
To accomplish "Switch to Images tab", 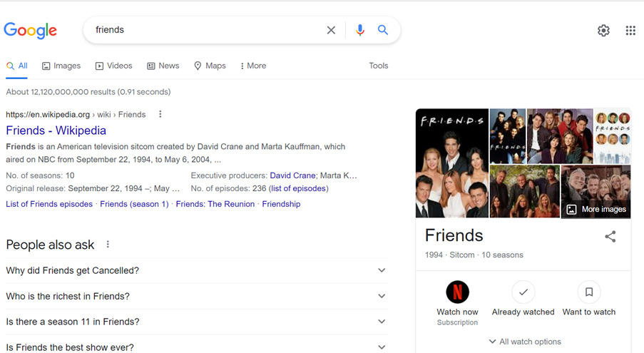I will pyautogui.click(x=61, y=66).
